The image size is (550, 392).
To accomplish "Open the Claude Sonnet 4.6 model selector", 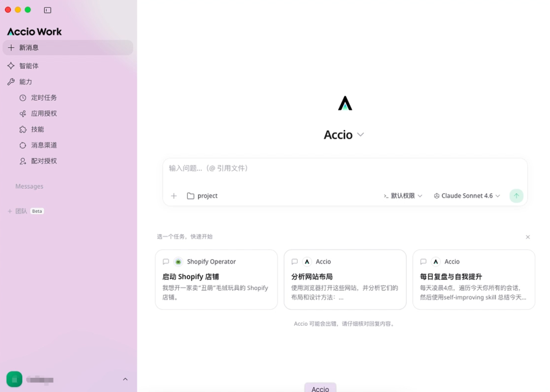I will point(466,195).
